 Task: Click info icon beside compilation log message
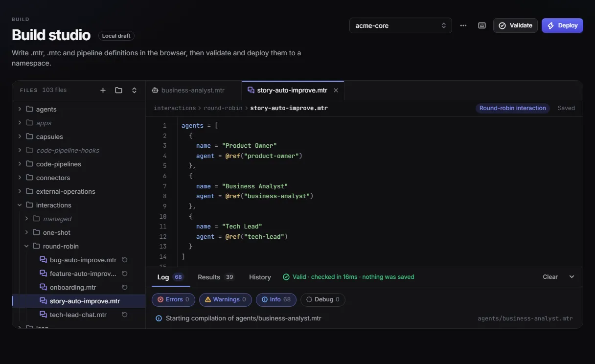click(x=159, y=318)
